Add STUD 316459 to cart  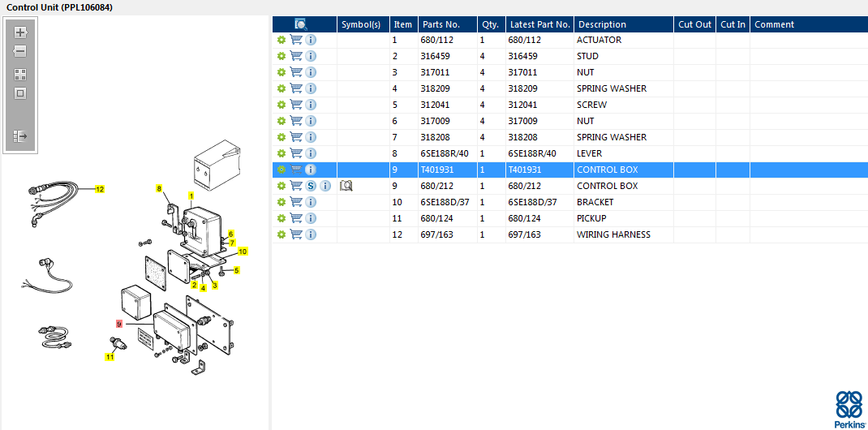click(x=296, y=56)
